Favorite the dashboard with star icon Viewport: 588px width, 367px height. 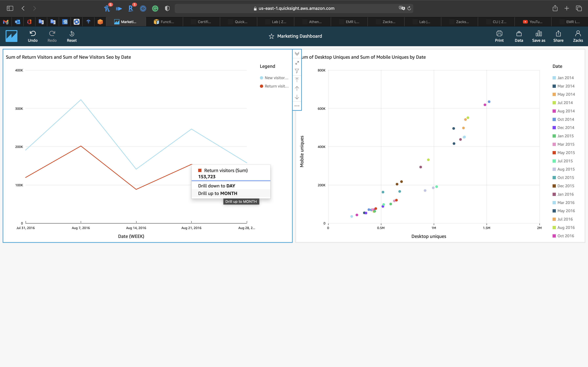(271, 36)
